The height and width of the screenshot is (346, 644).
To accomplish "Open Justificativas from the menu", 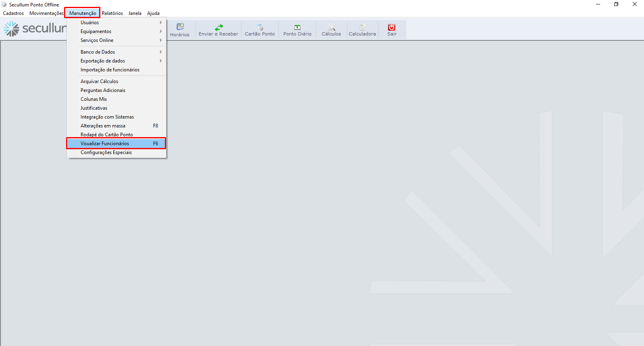I will [x=116, y=108].
